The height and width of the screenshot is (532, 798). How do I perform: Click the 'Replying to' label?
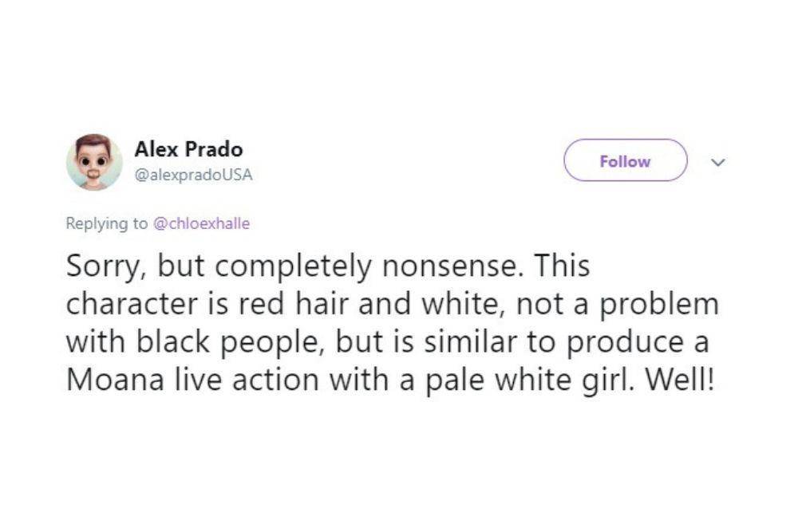pyautogui.click(x=107, y=224)
